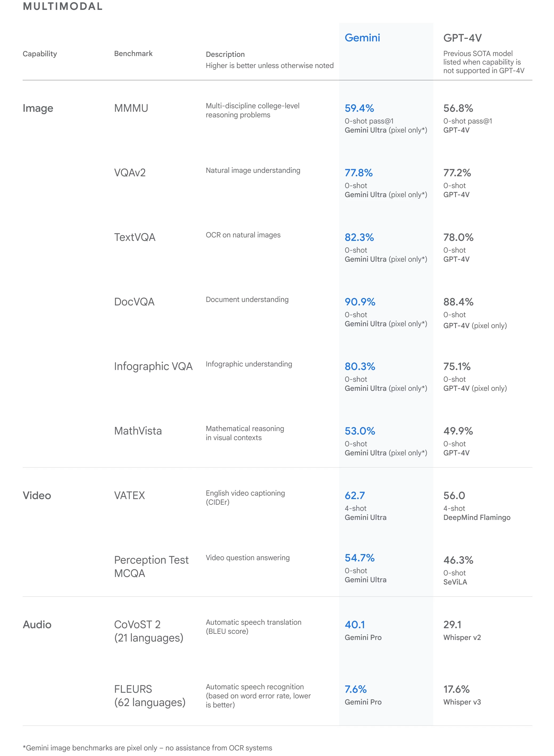The image size is (554, 756).
Task: Click the Gemini column heading
Action: tap(362, 38)
